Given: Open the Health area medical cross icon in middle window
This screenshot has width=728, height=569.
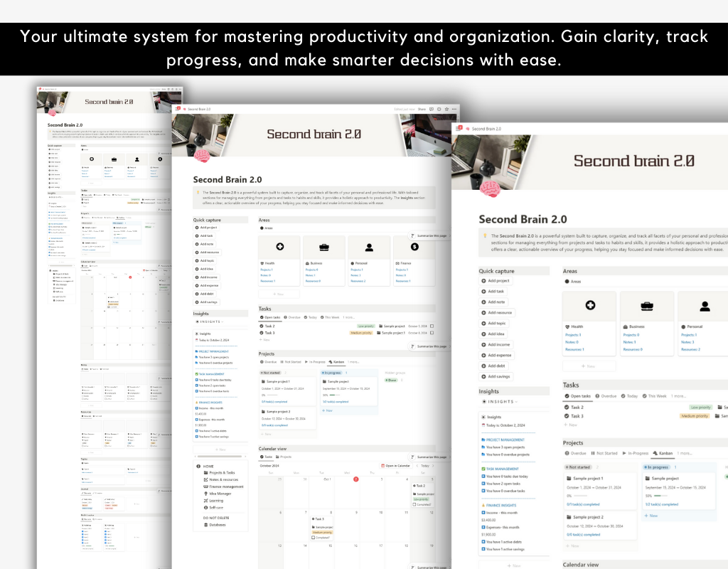Looking at the screenshot, I should tap(280, 247).
